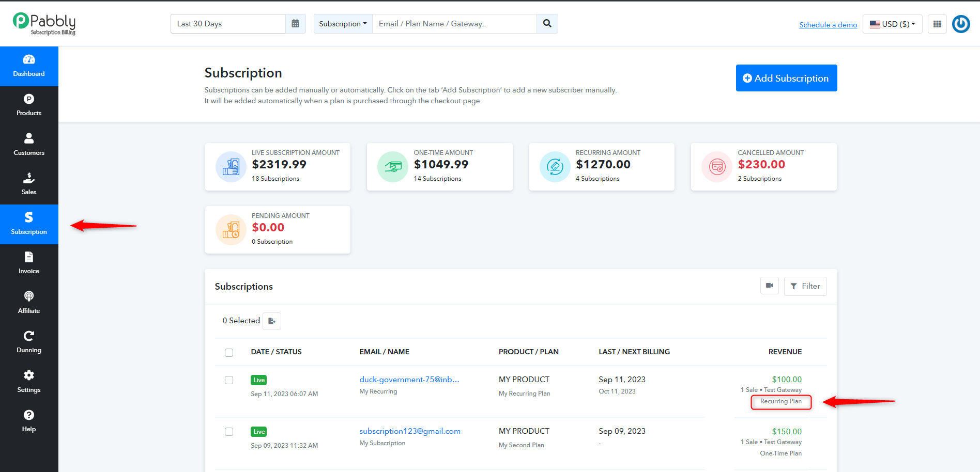The height and width of the screenshot is (472, 980).
Task: Focus the Email / Plan Name search field
Action: coord(454,24)
